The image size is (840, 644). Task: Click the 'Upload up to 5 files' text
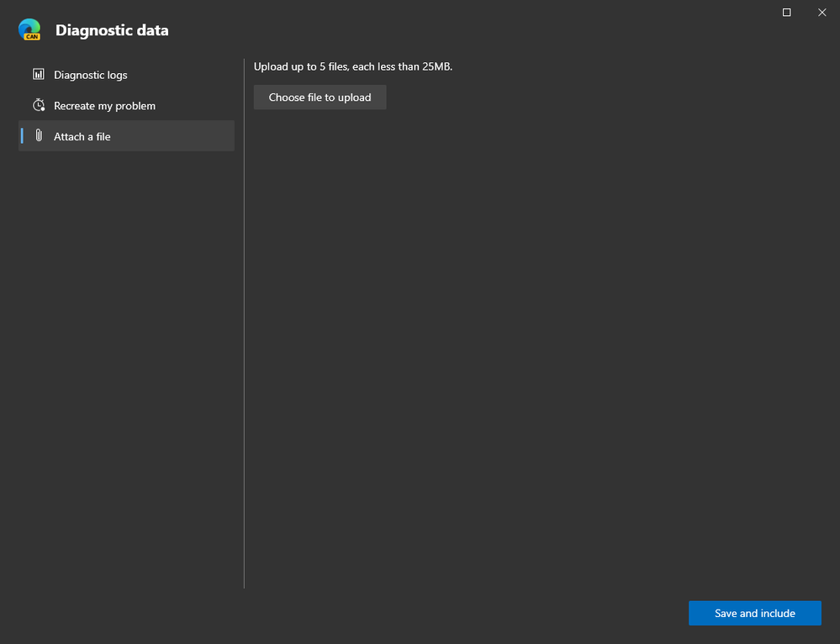pyautogui.click(x=353, y=67)
